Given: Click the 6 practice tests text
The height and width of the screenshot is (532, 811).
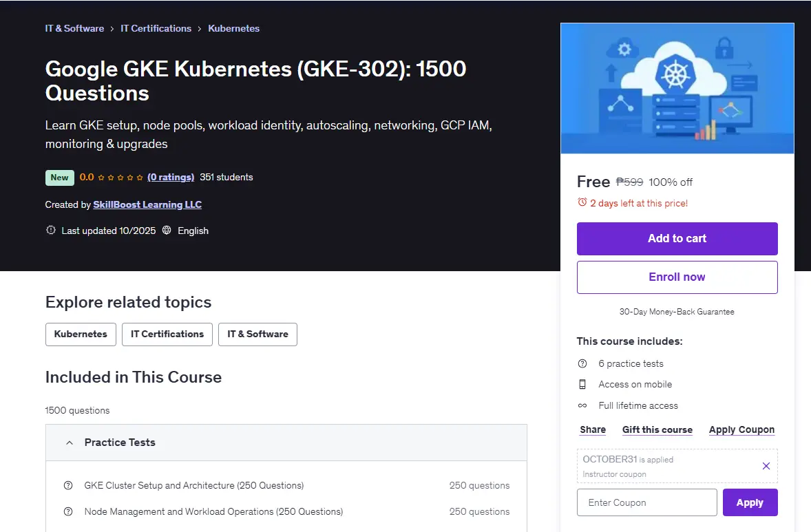Looking at the screenshot, I should tap(631, 363).
